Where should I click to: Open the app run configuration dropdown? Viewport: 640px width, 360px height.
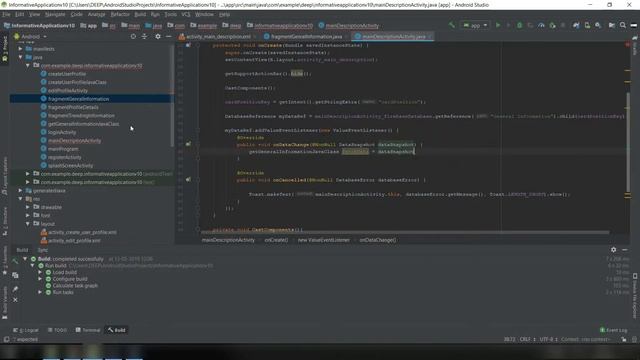(475, 25)
